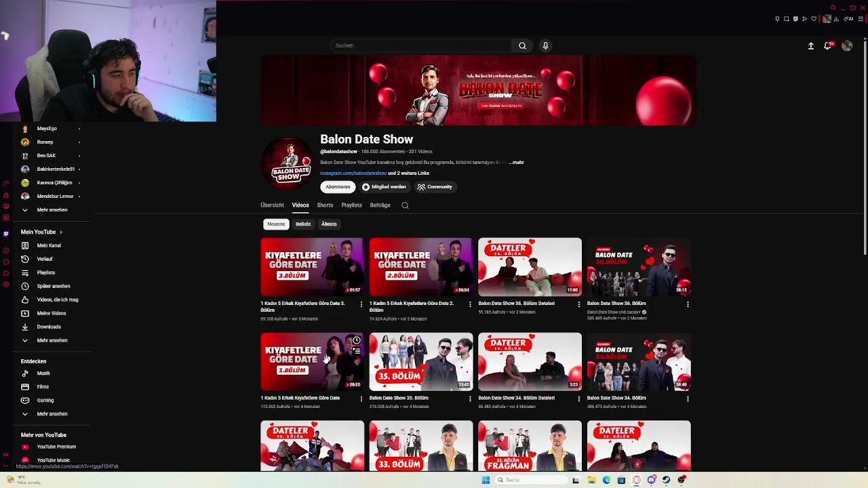Click the Windows Start button
868x488 pixels.
point(486,480)
